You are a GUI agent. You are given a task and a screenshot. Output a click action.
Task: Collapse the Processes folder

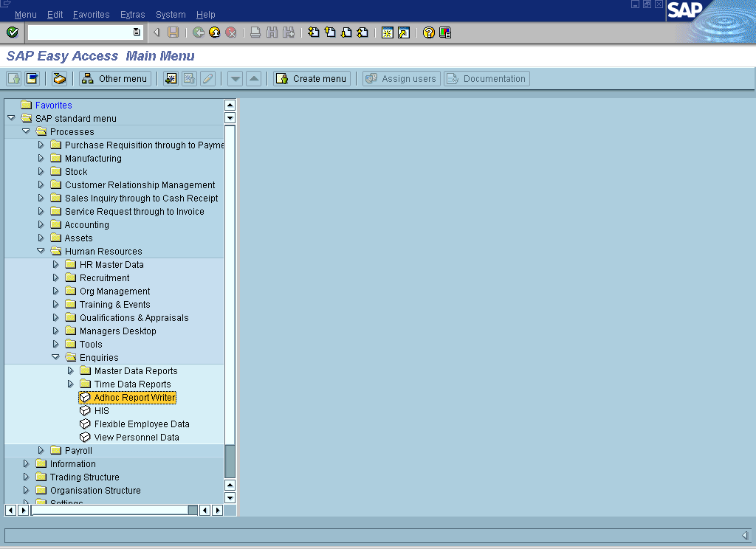point(26,131)
